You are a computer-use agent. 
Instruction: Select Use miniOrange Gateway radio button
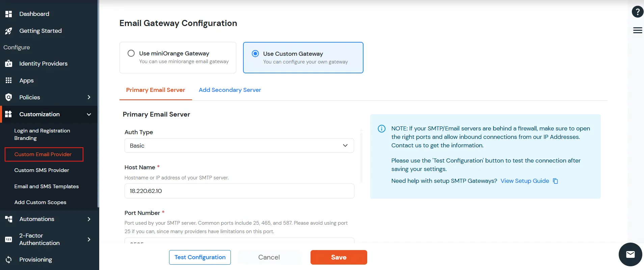pos(131,53)
